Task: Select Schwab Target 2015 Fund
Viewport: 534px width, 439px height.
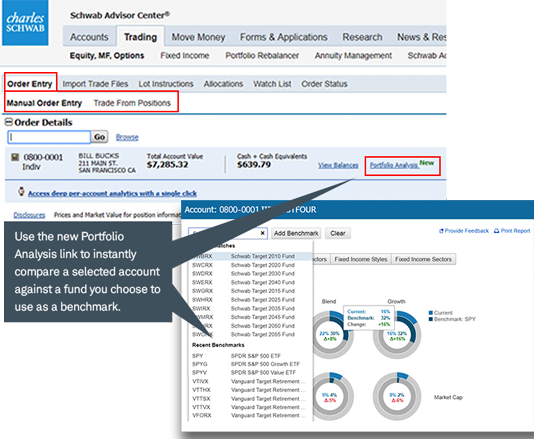Action: tap(251, 291)
